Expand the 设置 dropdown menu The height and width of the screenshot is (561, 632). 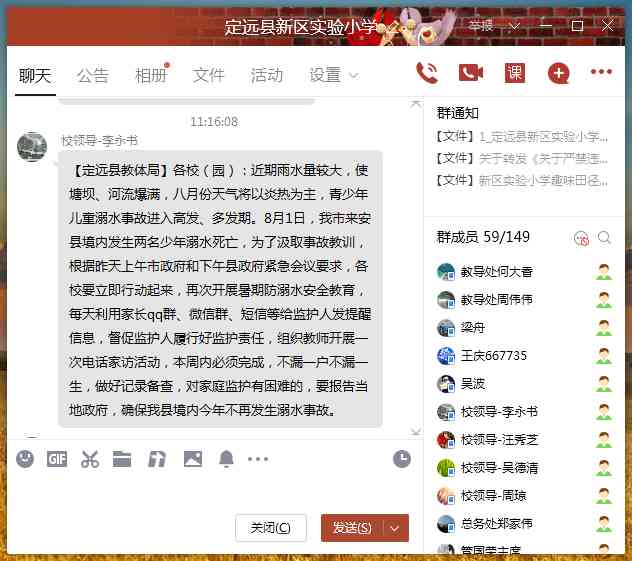pos(334,75)
